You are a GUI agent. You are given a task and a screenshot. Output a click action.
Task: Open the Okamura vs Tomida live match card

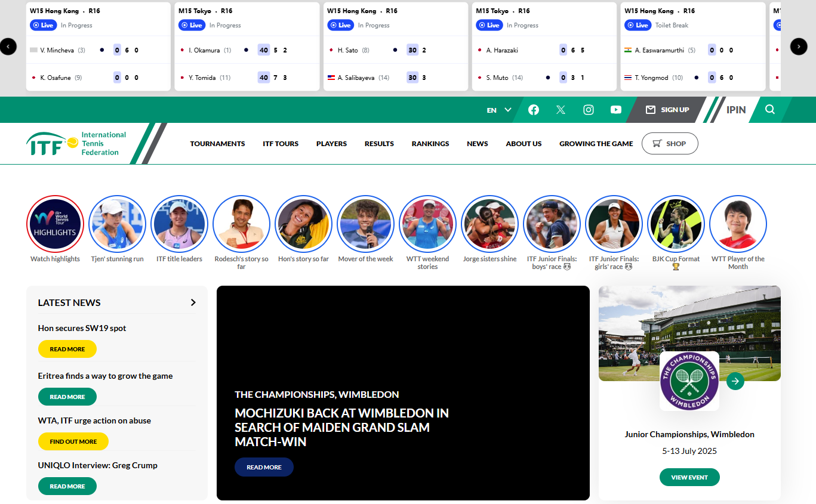[247, 47]
